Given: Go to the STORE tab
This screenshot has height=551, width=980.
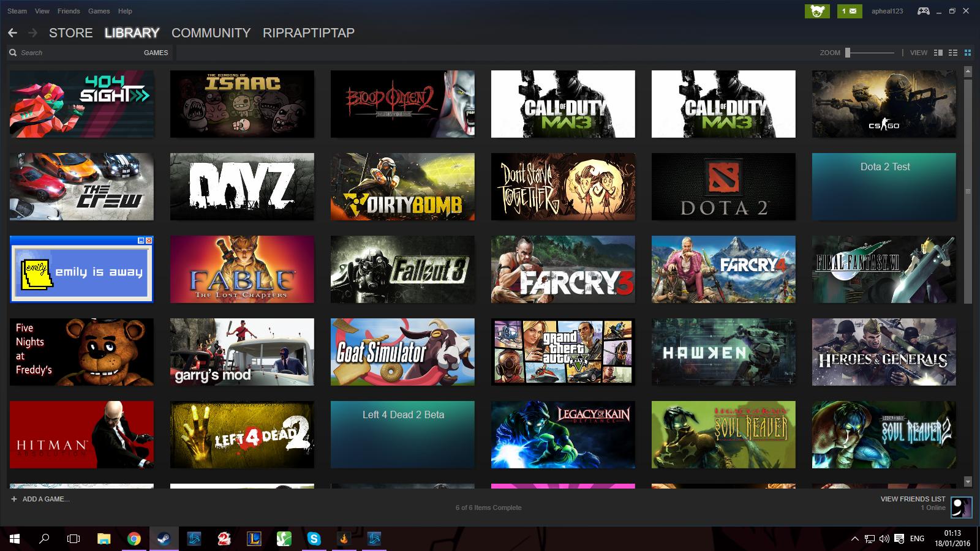Looking at the screenshot, I should (71, 33).
